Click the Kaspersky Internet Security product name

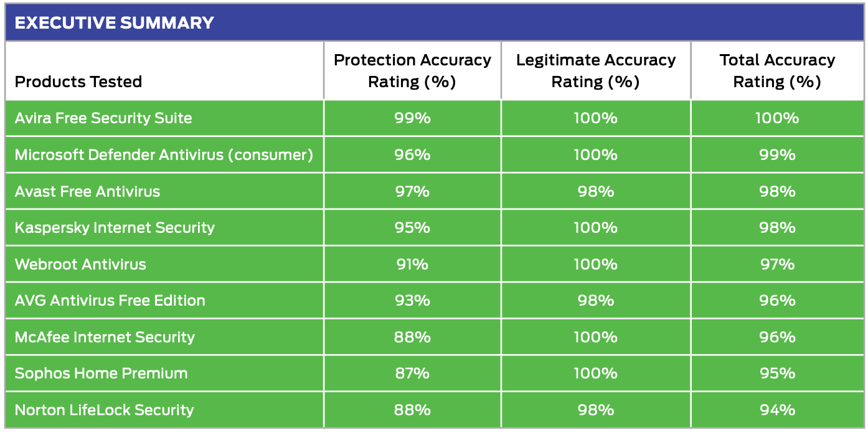coord(115,228)
